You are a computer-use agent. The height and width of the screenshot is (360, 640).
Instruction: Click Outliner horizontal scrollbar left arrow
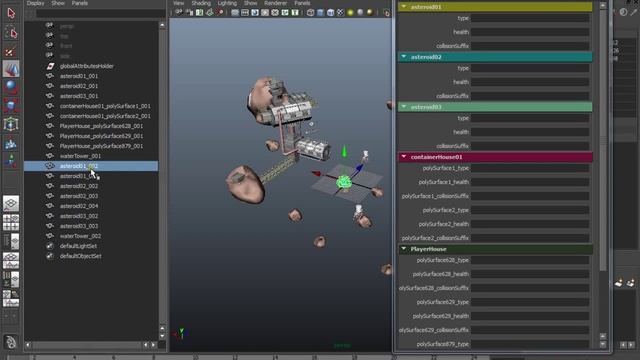coord(28,345)
